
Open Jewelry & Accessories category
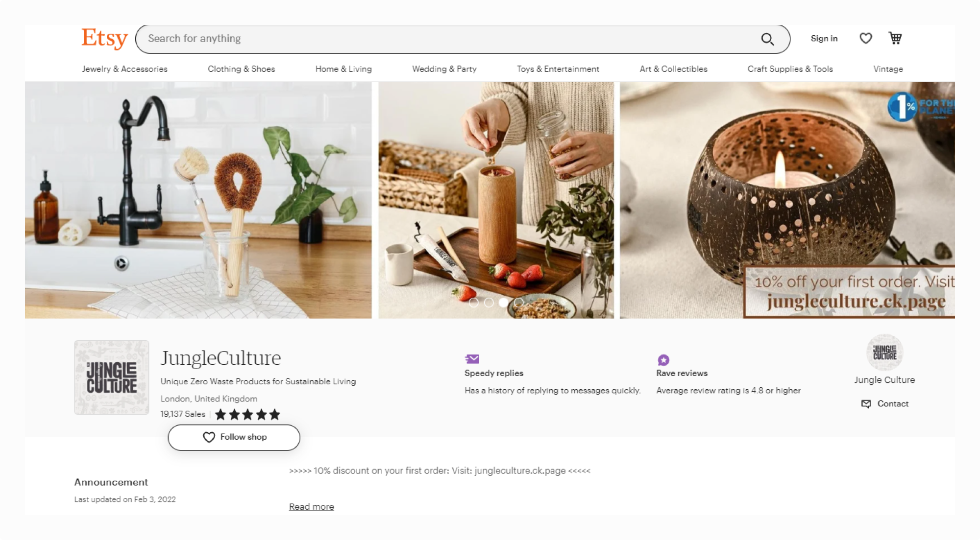pyautogui.click(x=124, y=69)
